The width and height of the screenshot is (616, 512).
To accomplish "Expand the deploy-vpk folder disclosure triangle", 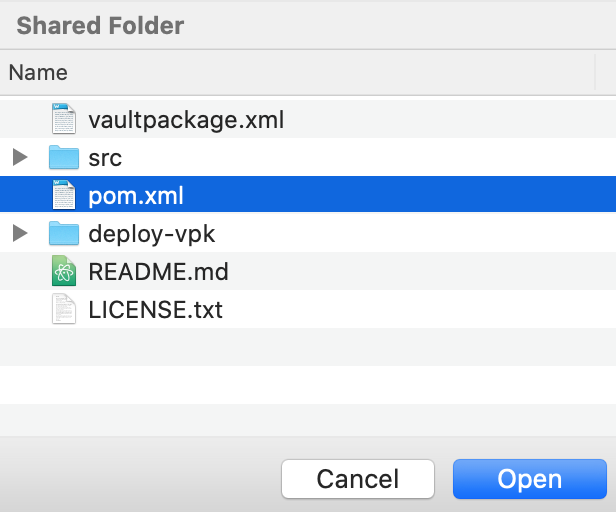I will (20, 233).
